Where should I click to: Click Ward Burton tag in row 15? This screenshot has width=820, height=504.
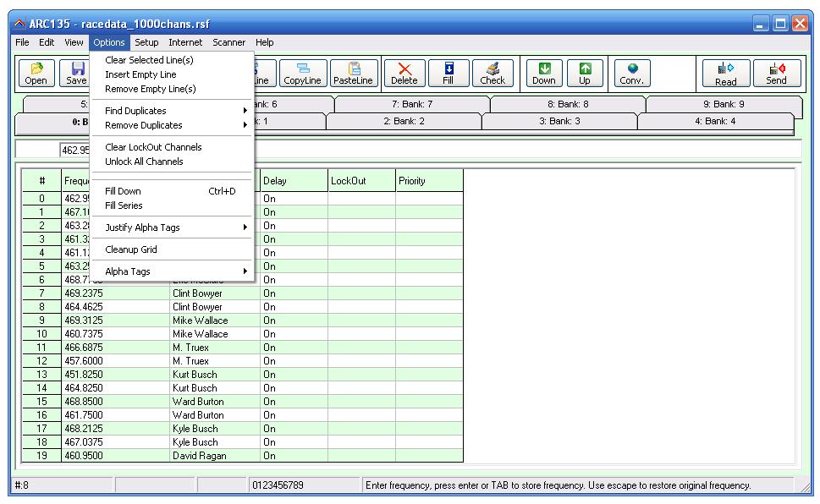[x=215, y=402]
